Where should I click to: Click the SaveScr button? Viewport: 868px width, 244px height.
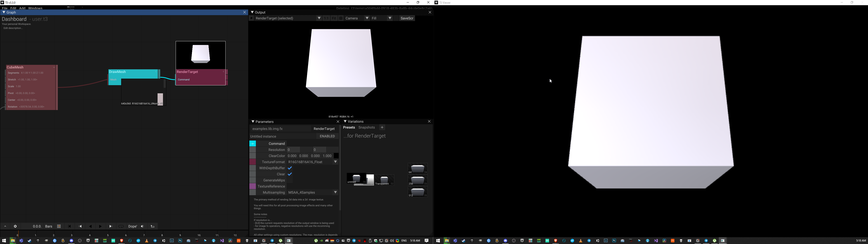coord(406,18)
